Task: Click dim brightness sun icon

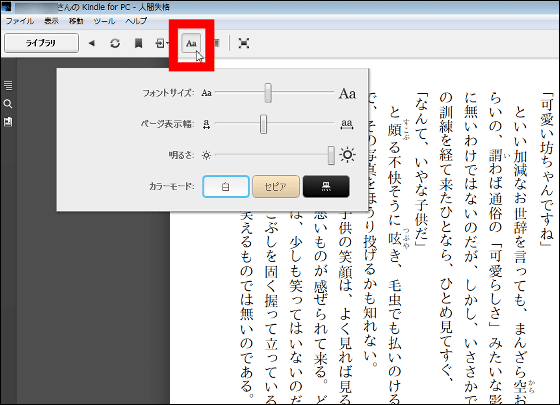Action: pyautogui.click(x=206, y=155)
